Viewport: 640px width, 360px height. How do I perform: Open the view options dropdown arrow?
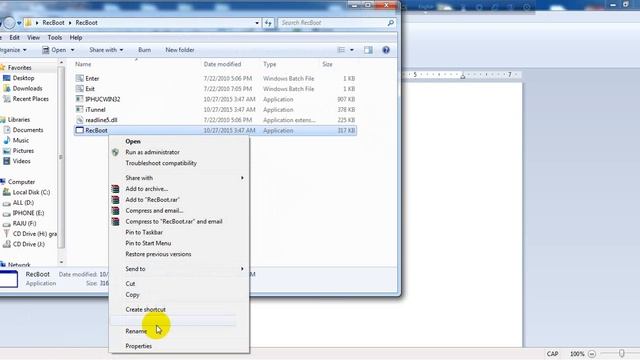(352, 50)
